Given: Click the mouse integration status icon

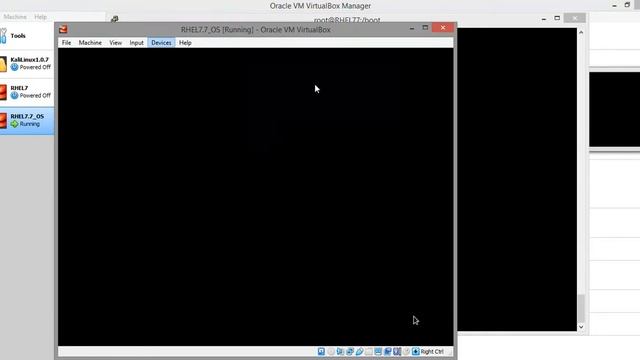Looking at the screenshot, I should [406, 351].
